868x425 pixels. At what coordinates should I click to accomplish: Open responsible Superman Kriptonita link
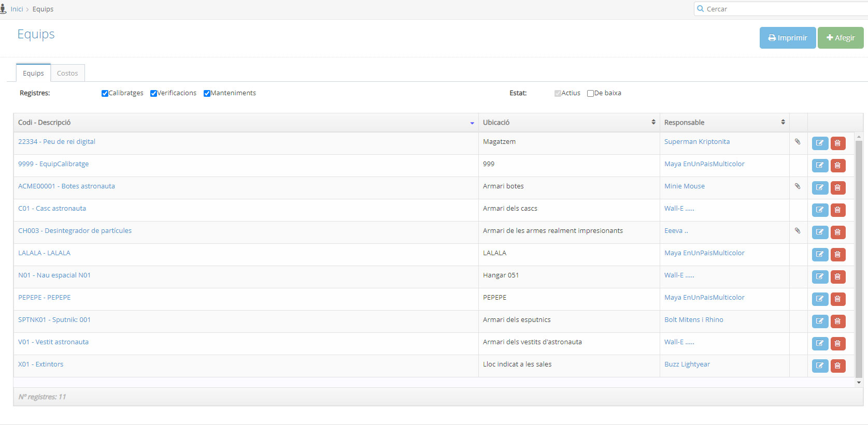tap(697, 141)
